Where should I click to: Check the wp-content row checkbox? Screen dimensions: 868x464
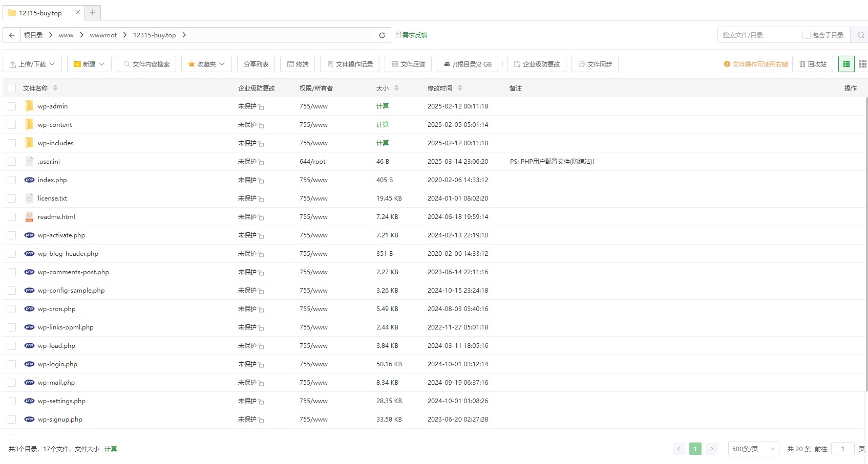click(12, 125)
